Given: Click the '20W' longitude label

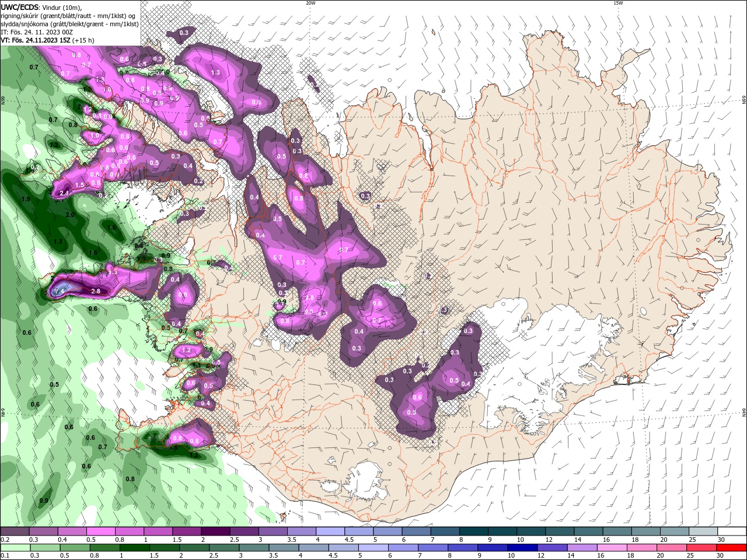Looking at the screenshot, I should click(x=310, y=3).
